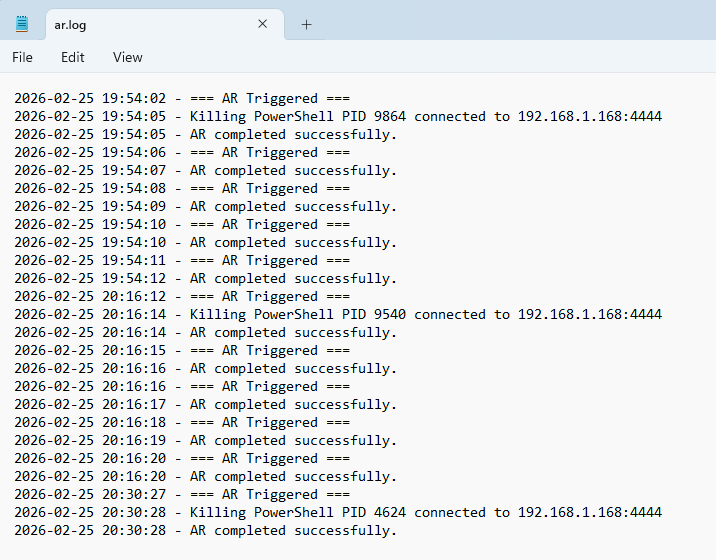Click the 20:16:20 AR Triggered line
The width and height of the screenshot is (716, 560).
tap(180, 459)
